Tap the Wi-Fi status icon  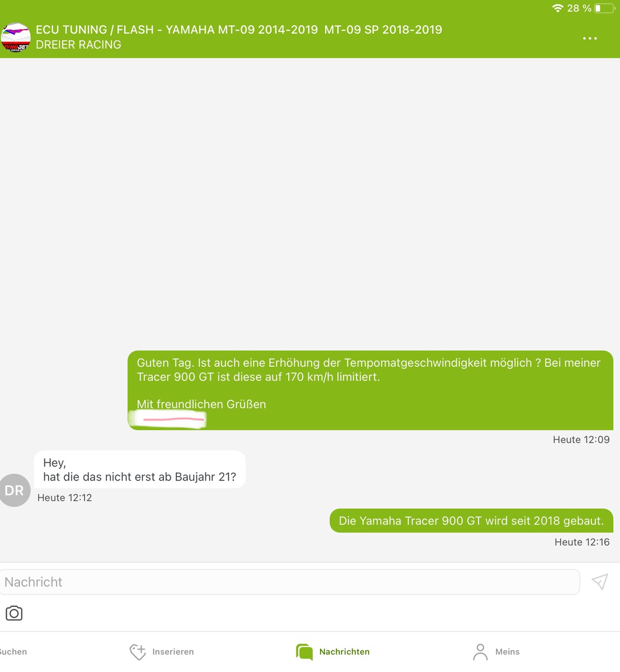tap(557, 8)
